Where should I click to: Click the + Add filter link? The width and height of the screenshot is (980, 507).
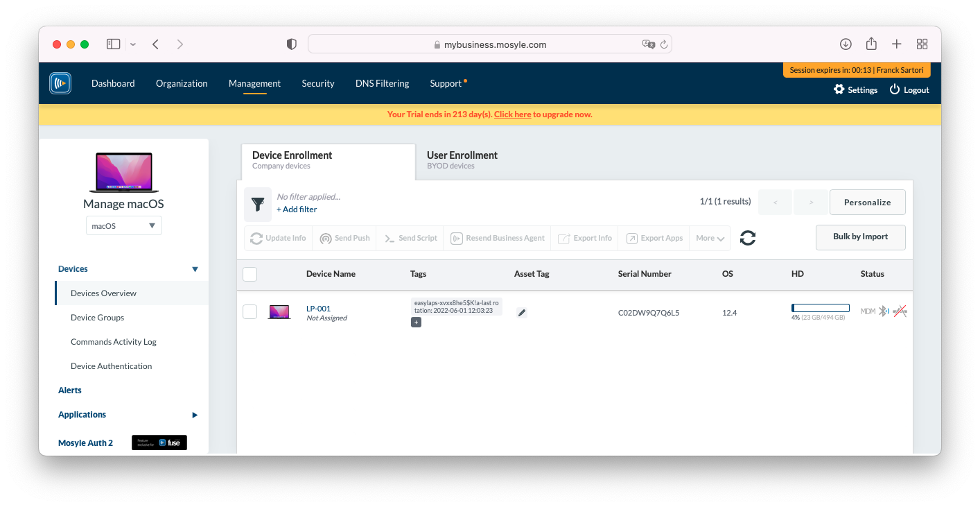pos(297,209)
